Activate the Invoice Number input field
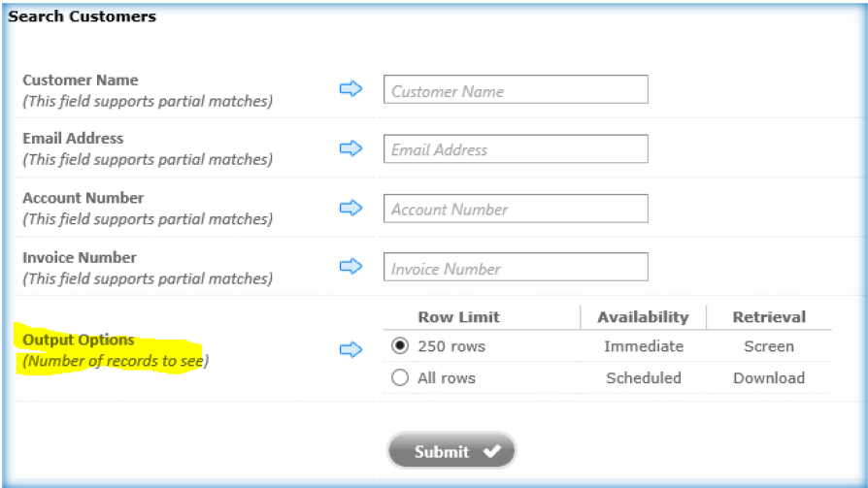This screenshot has height=488, width=868. tap(516, 268)
